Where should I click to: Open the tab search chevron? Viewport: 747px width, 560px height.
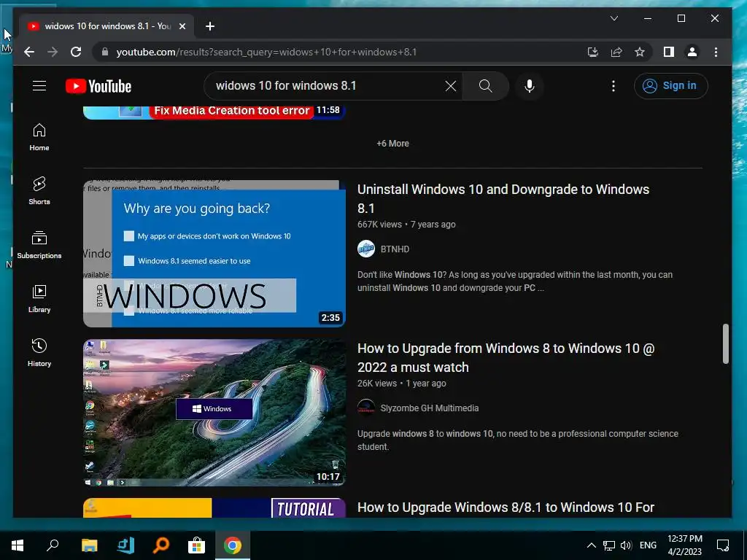coord(614,18)
